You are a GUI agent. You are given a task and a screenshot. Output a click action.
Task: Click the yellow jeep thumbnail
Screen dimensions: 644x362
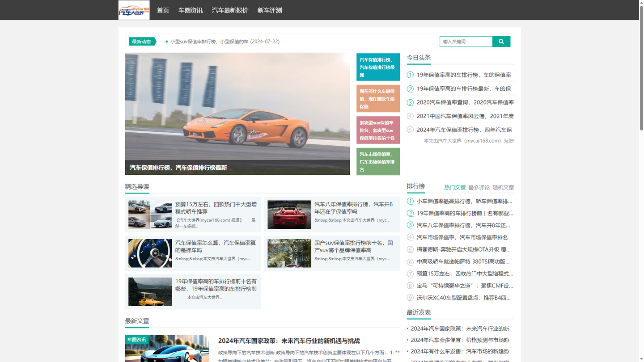click(150, 291)
